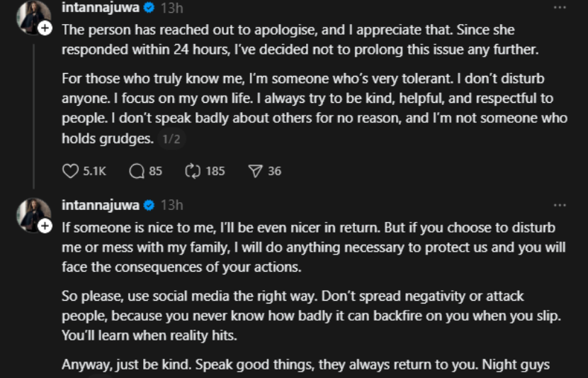The height and width of the screenshot is (378, 588).
Task: Open replies via the comment bubble icon
Action: tap(137, 171)
